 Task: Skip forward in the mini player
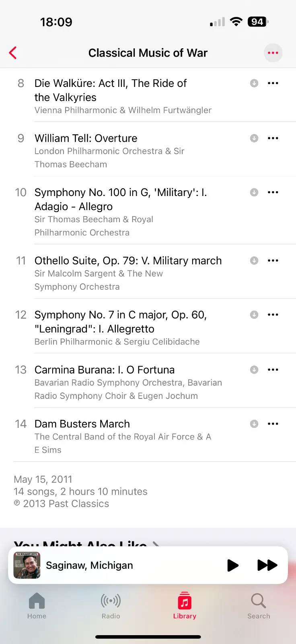[267, 565]
